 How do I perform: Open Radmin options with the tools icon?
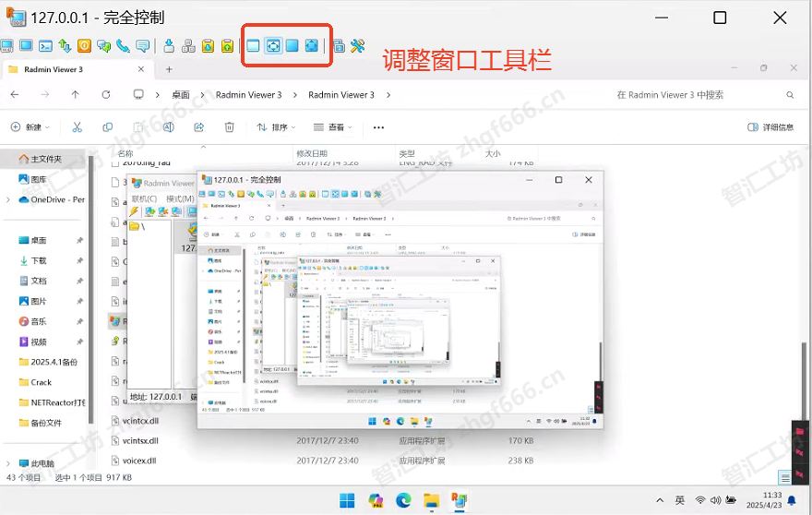tap(358, 46)
